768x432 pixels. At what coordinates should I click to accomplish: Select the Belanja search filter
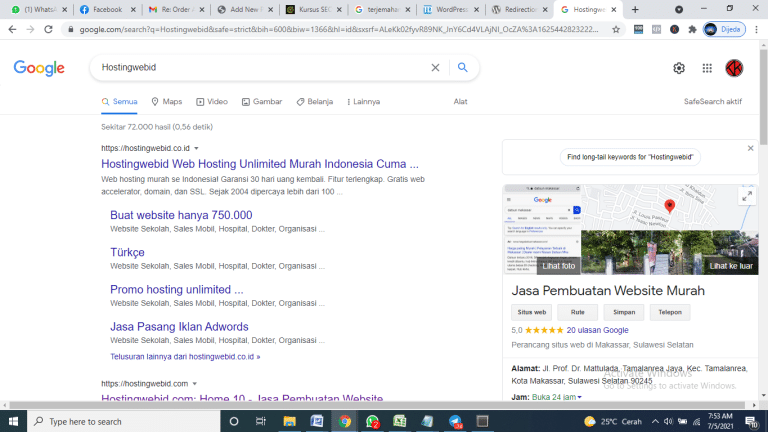(x=314, y=102)
